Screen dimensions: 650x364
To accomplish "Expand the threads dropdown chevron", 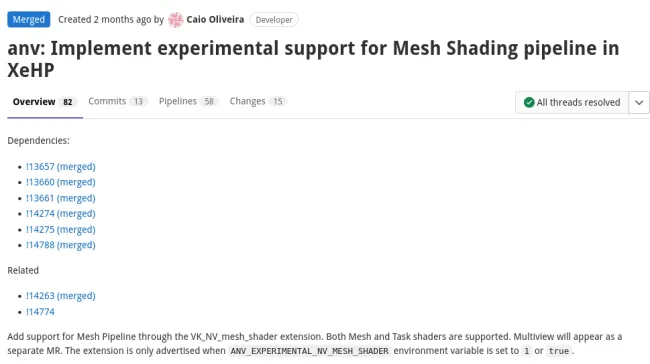I will tap(639, 102).
